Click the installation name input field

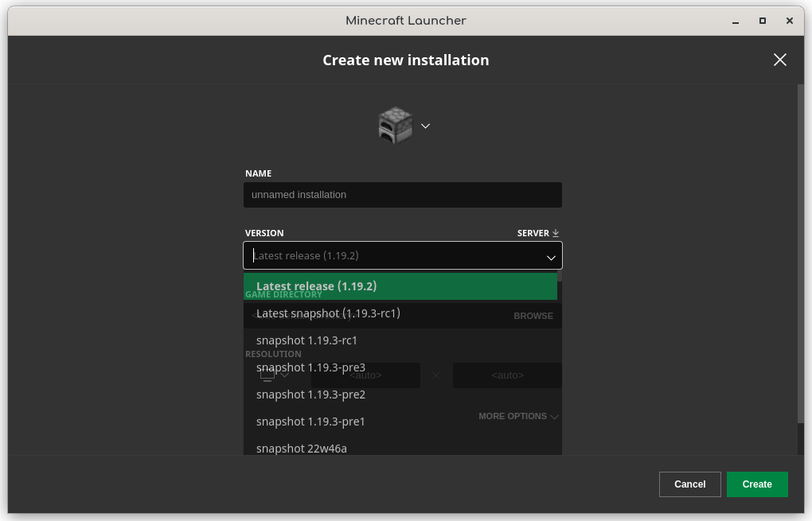(402, 195)
